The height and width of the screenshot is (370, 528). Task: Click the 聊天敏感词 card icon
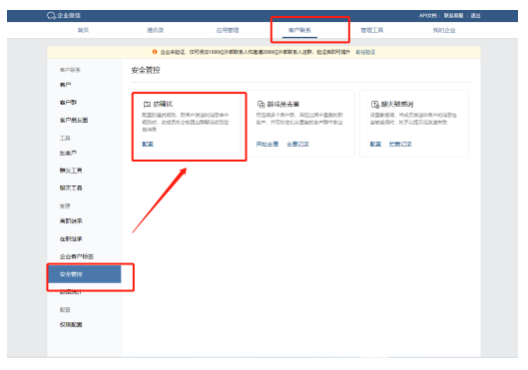click(375, 104)
